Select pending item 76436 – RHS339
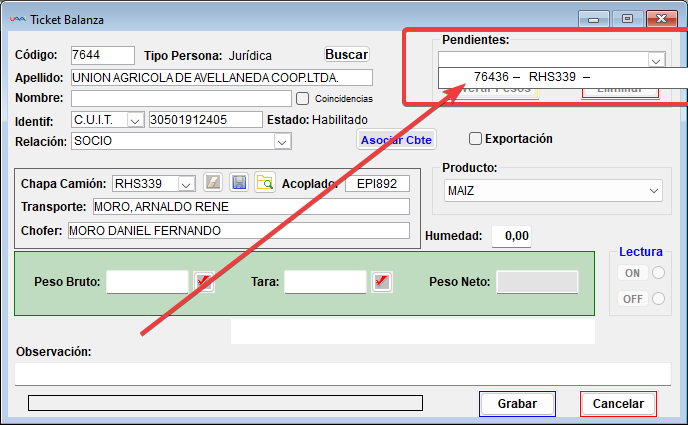Image resolution: width=688 pixels, height=425 pixels. [x=532, y=77]
